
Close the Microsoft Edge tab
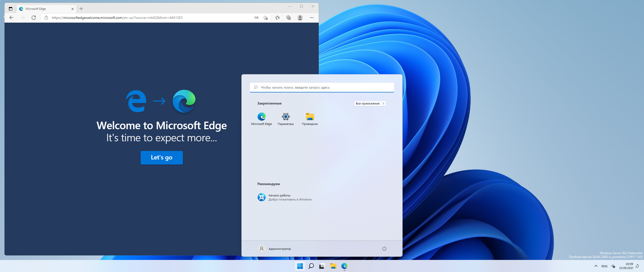tap(72, 9)
